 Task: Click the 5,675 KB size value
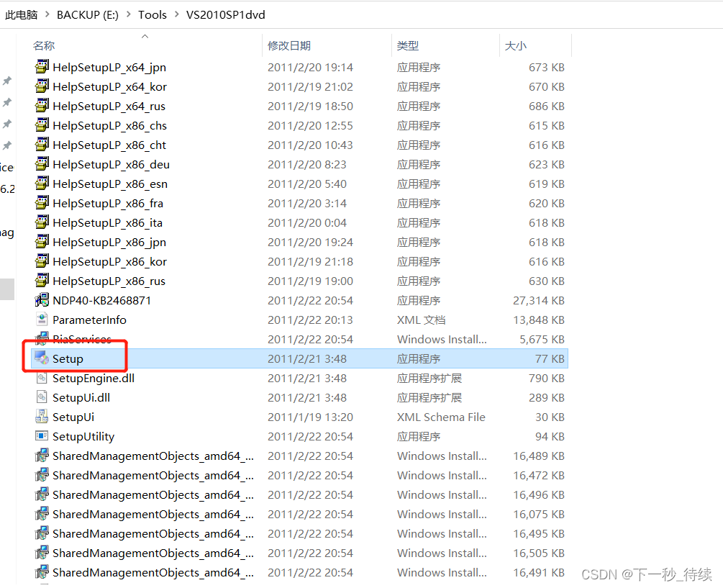pos(542,339)
